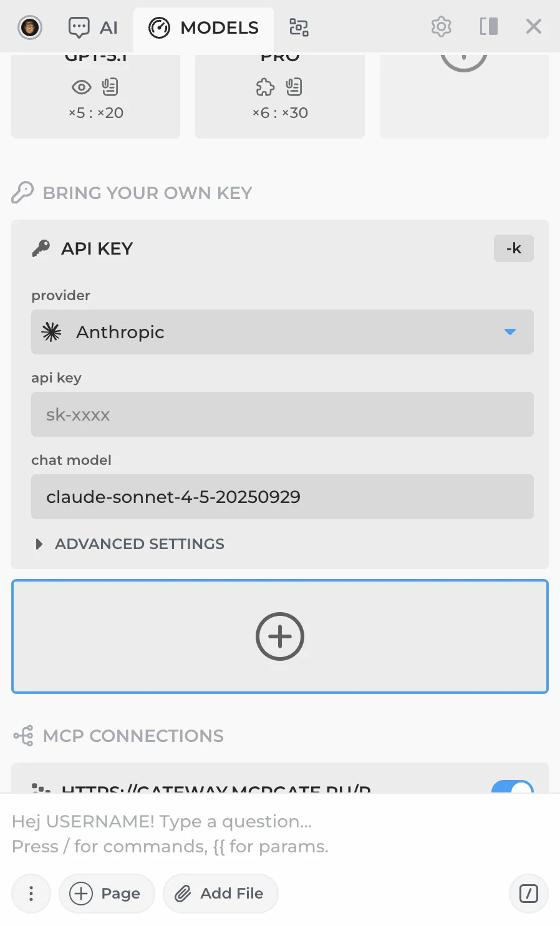560x926 pixels.
Task: Click the Page button
Action: pyautogui.click(x=106, y=894)
